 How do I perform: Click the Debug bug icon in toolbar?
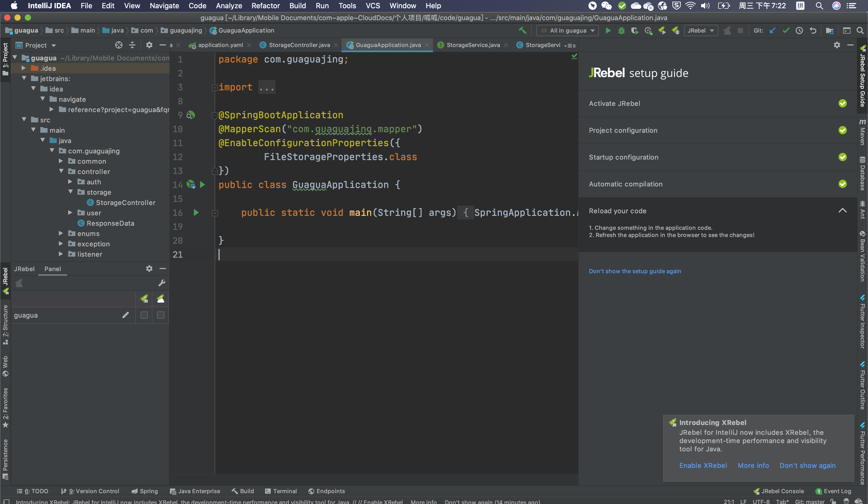coord(621,31)
